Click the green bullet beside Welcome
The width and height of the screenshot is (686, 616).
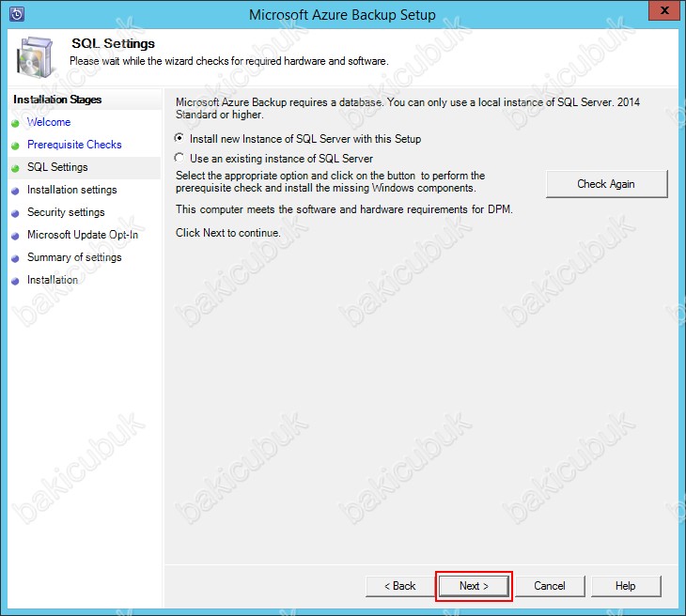point(15,124)
